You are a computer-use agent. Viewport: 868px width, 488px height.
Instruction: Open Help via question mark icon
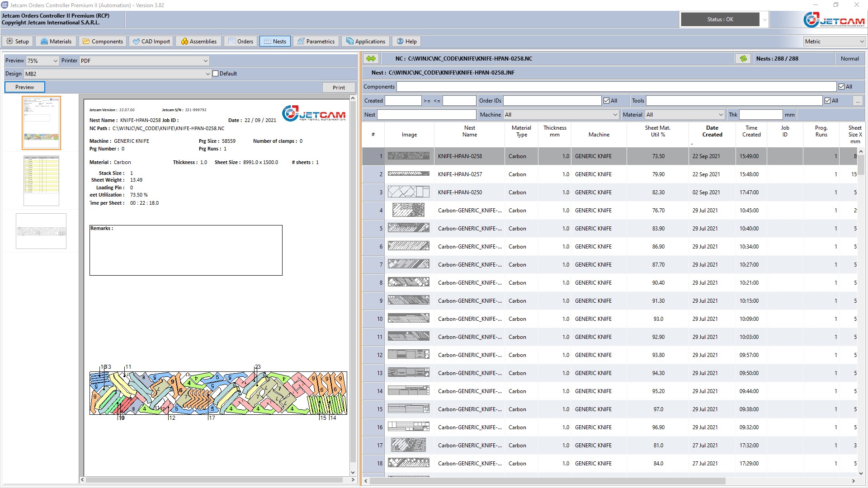pyautogui.click(x=400, y=42)
